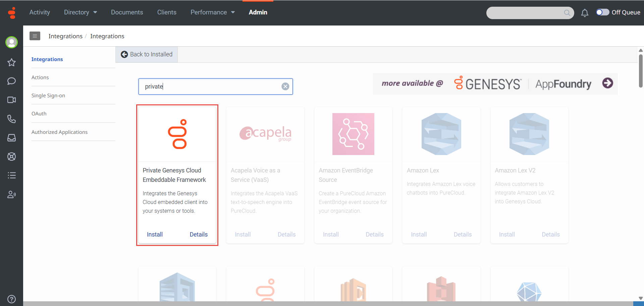Viewport: 644px width, 306px height.
Task: Open the chat bubble sidebar icon
Action: tap(12, 81)
